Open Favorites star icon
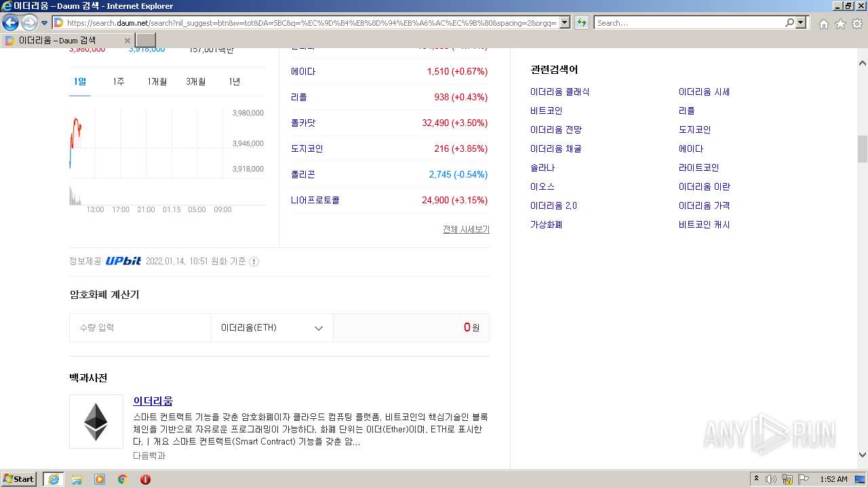Image resolution: width=868 pixels, height=488 pixels. [x=840, y=24]
